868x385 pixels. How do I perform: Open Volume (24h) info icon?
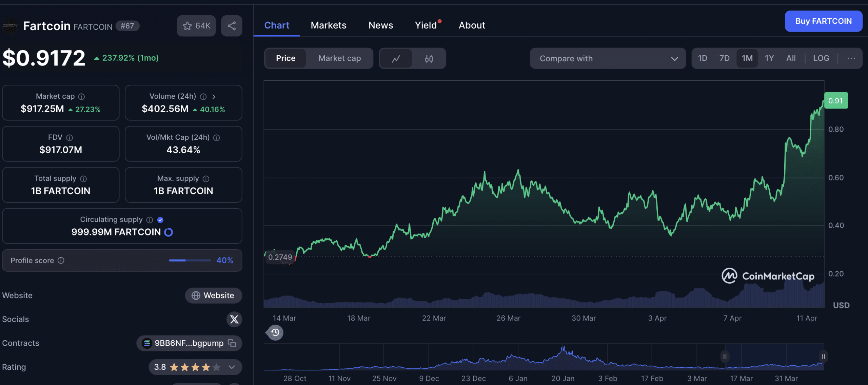click(x=203, y=97)
